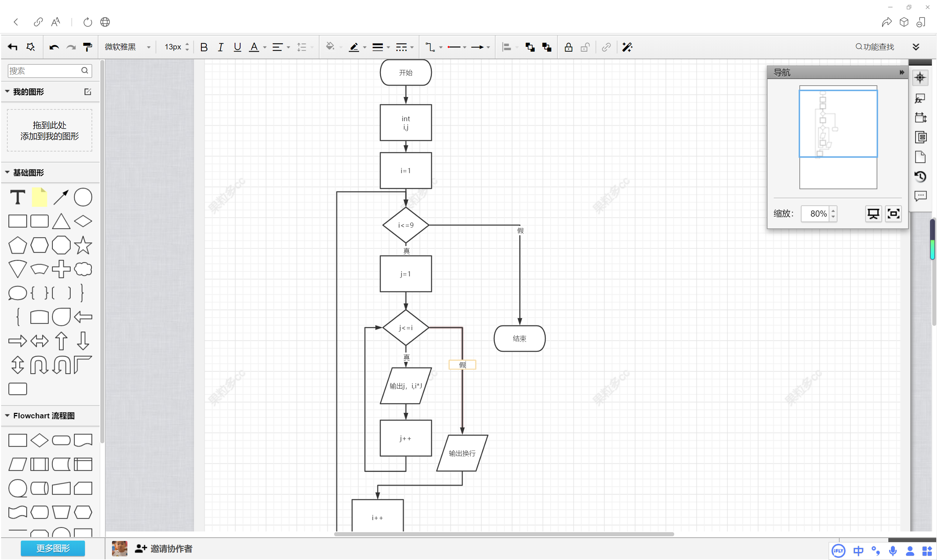937x560 pixels.
Task: Click the undo arrow icon
Action: click(54, 47)
